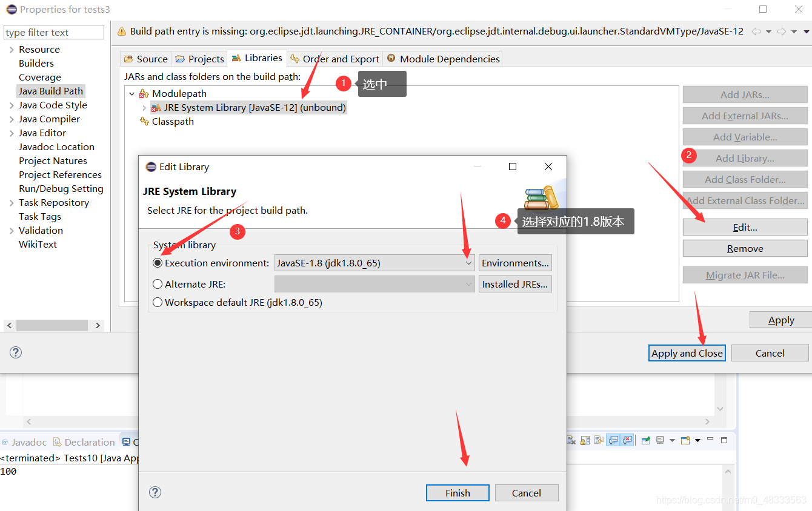812x511 pixels.
Task: Expand JRE System Library [JavaSE-12] node
Action: click(144, 108)
